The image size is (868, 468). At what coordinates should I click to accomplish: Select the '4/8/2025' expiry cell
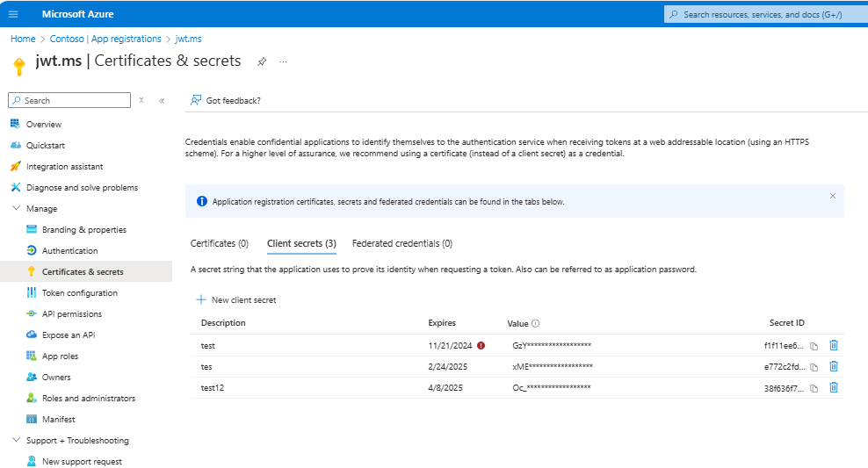tap(445, 388)
